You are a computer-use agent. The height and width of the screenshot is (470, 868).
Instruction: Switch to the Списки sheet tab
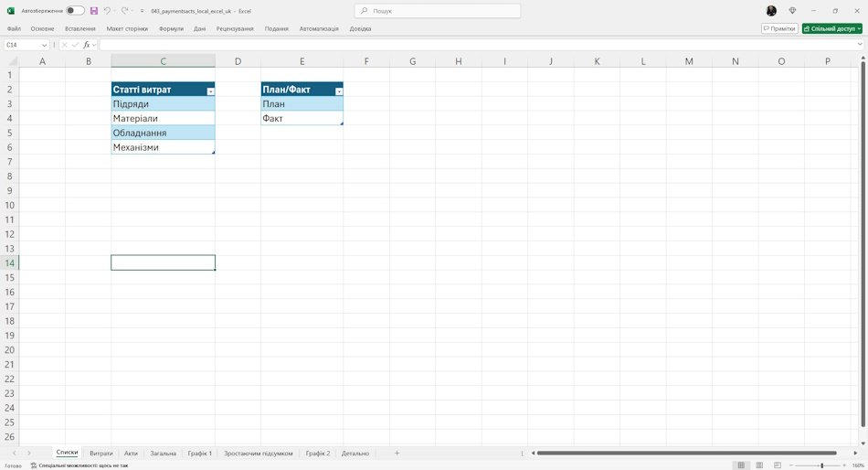[x=67, y=453]
